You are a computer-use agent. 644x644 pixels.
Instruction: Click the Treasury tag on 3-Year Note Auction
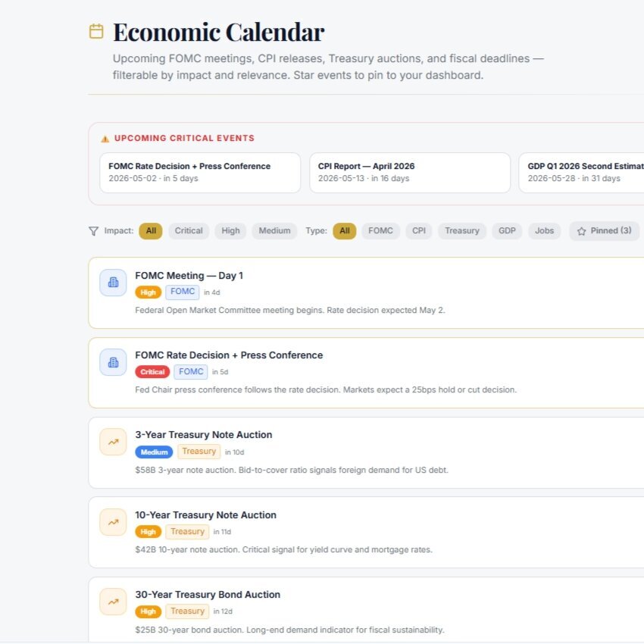pos(199,452)
